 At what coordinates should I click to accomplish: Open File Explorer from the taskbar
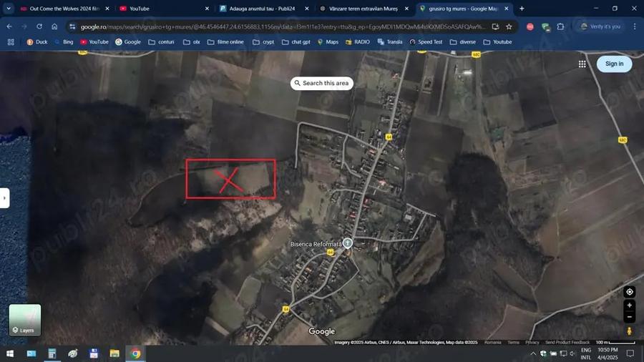(114, 353)
